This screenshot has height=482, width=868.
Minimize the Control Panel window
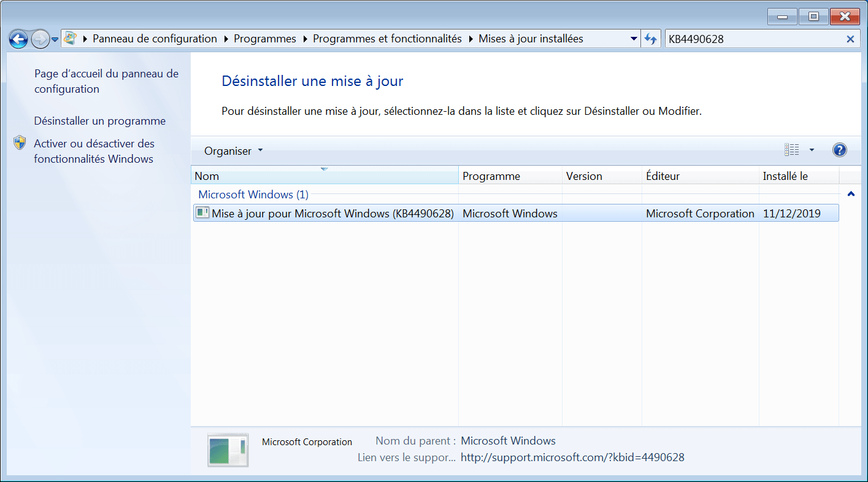tap(782, 17)
